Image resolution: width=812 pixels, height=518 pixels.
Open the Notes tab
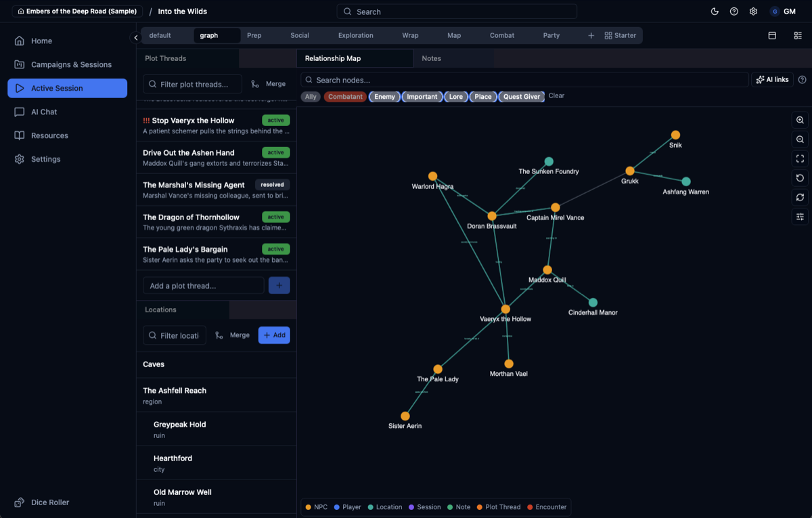432,58
